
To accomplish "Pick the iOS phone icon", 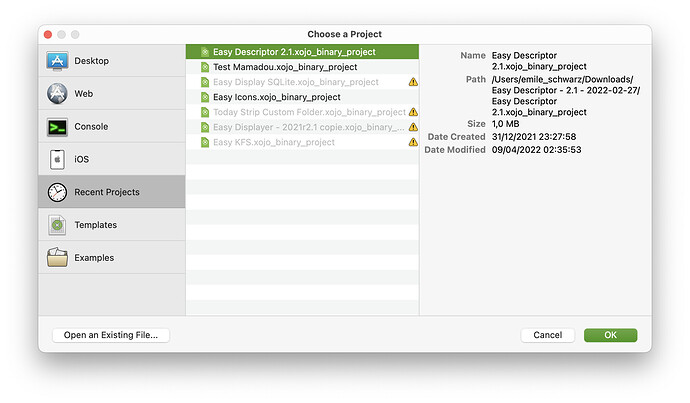I will point(57,159).
